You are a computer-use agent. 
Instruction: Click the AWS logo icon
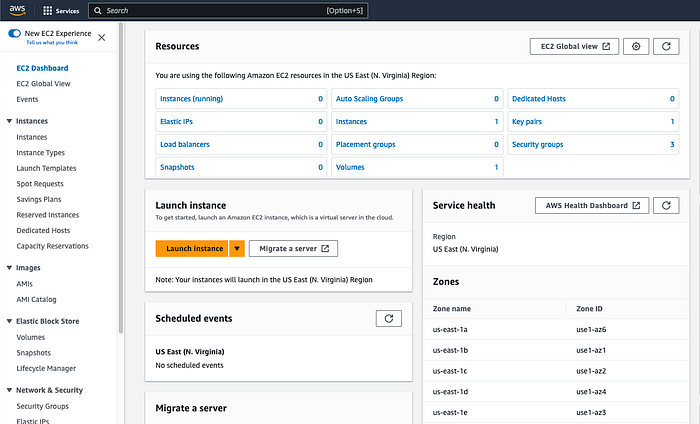point(17,10)
